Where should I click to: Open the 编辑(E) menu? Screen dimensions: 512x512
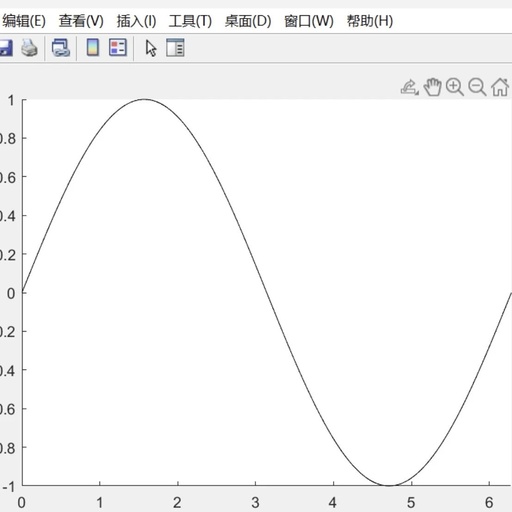(x=23, y=21)
